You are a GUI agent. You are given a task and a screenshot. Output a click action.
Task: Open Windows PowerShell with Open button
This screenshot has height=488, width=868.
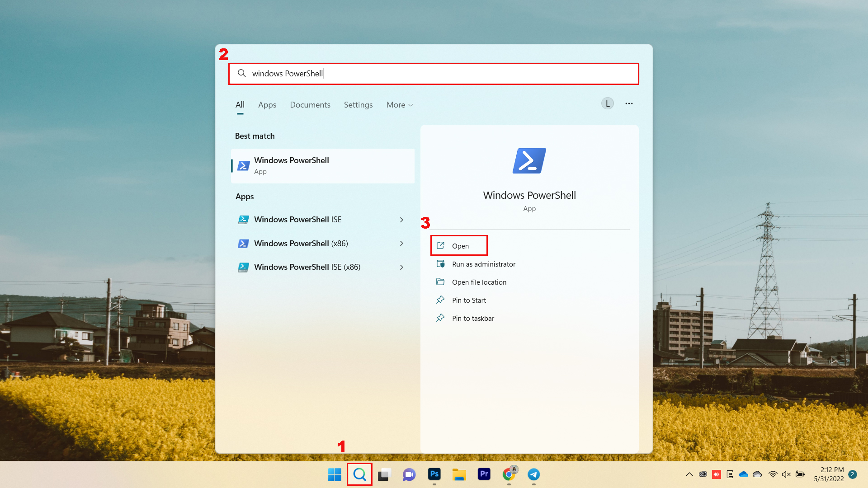point(459,245)
